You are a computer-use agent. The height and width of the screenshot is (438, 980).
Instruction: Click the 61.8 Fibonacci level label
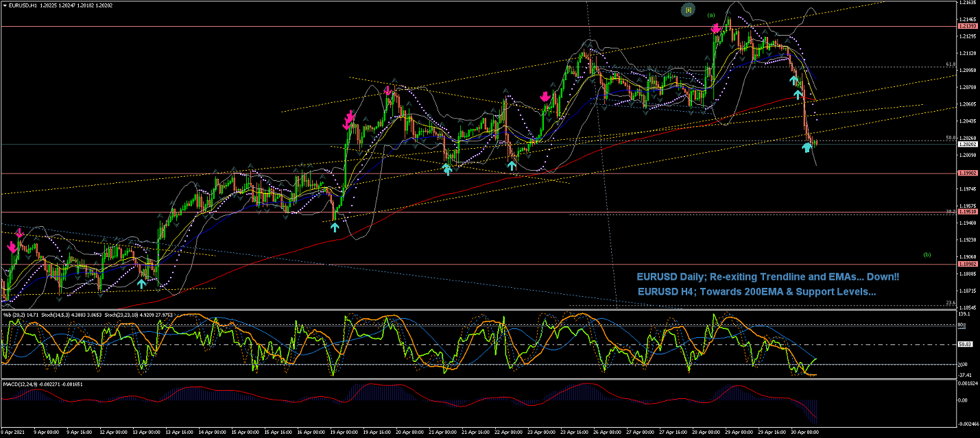(951, 64)
